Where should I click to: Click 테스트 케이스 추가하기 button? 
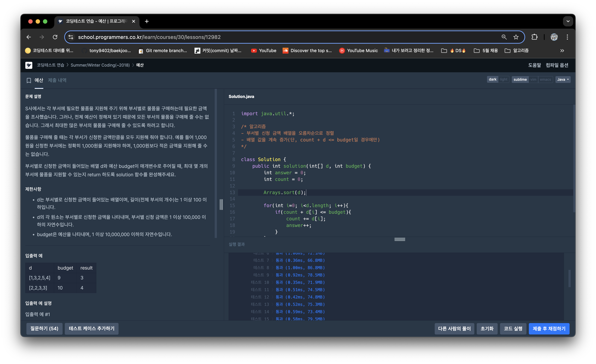coord(92,328)
